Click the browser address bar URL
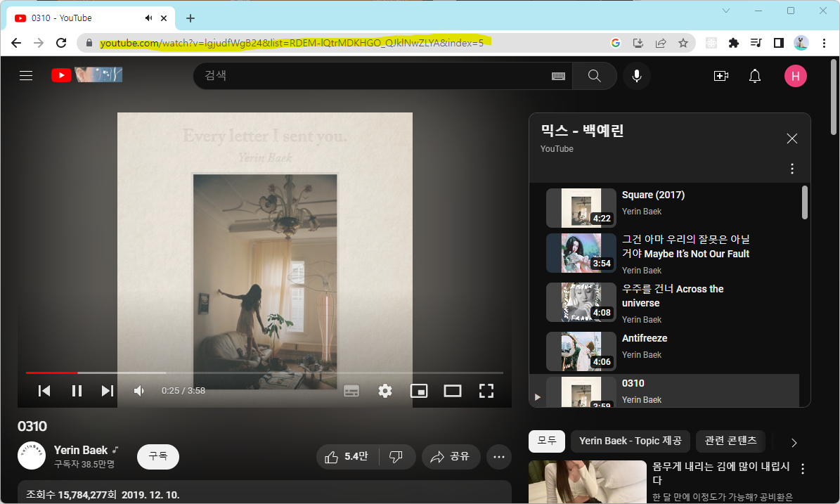 point(292,43)
